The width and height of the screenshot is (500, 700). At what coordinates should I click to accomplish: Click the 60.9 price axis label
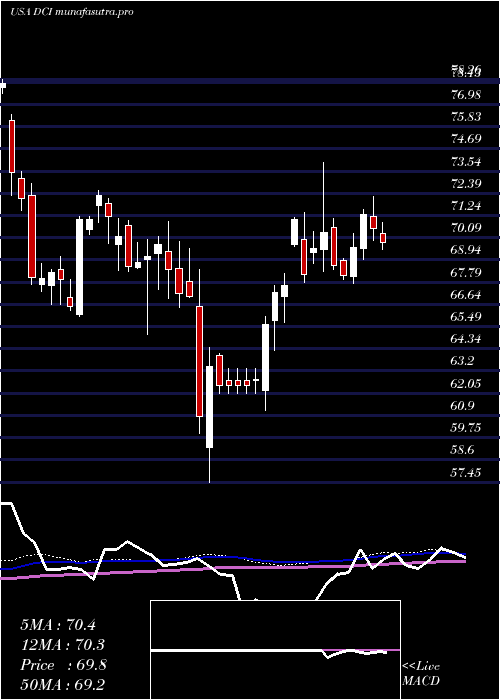coord(464,406)
